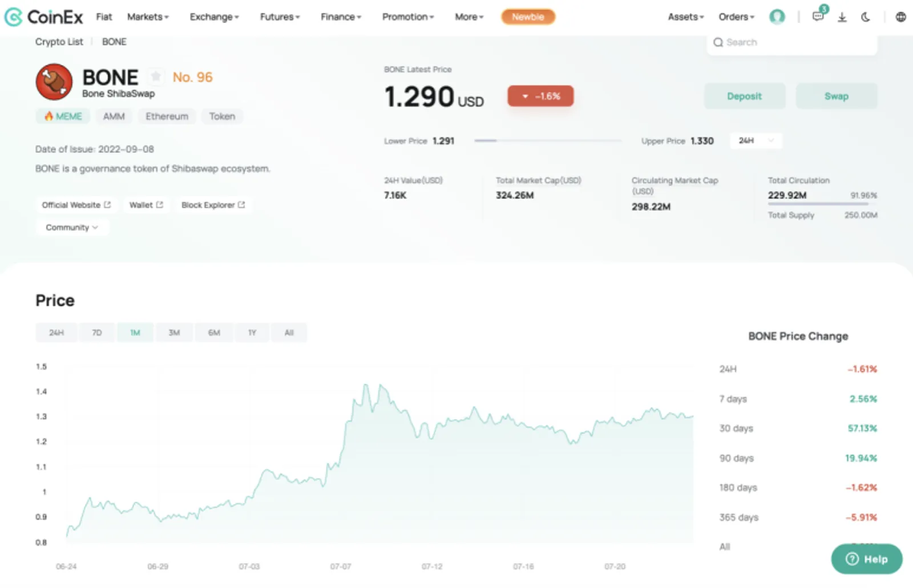Open the messages notification icon
913x588 pixels.
point(818,17)
